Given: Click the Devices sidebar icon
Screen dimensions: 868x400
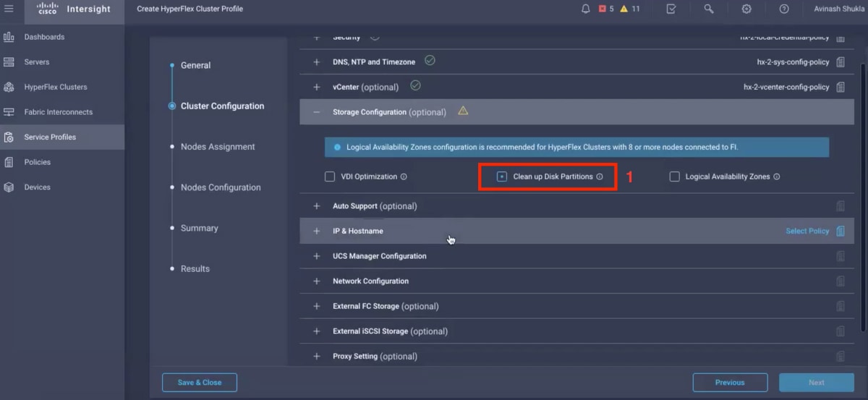Looking at the screenshot, I should [9, 187].
